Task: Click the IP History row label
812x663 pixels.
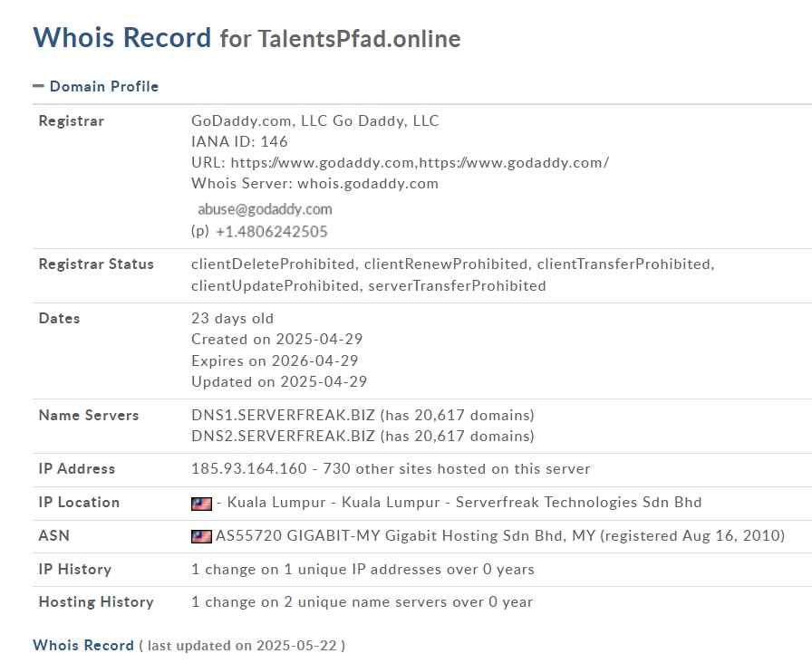Action: pyautogui.click(x=75, y=570)
